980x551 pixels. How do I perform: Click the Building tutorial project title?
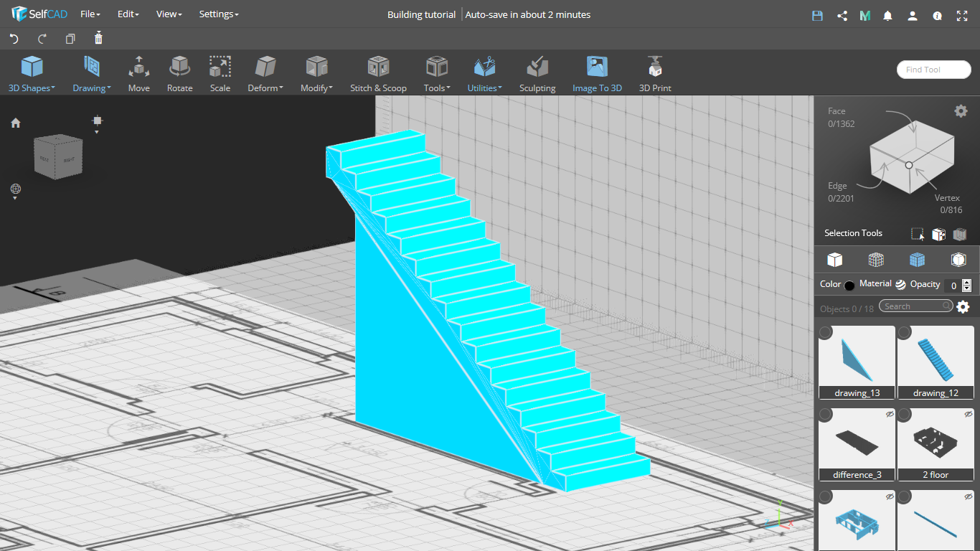421,14
